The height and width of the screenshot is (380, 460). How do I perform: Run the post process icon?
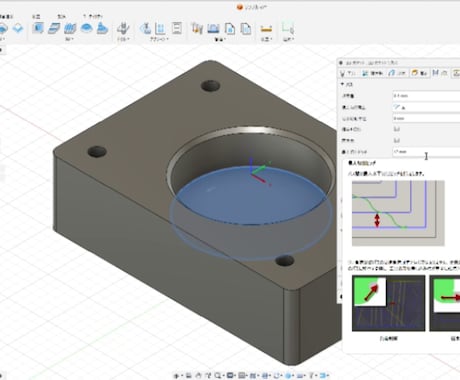(161, 28)
